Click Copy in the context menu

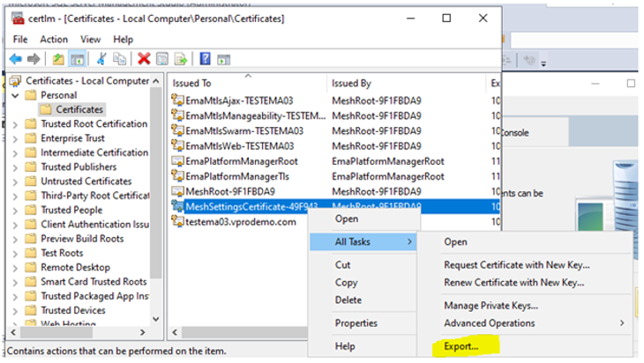pos(346,283)
